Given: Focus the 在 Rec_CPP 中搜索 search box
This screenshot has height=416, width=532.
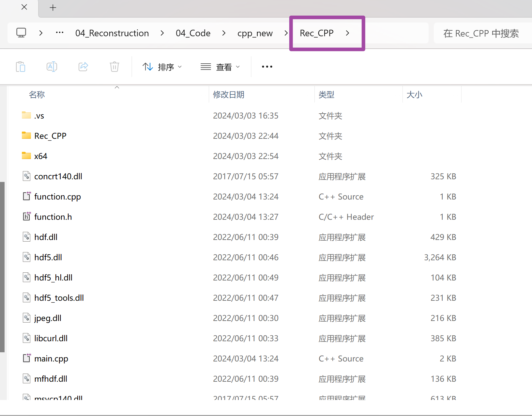Looking at the screenshot, I should [x=483, y=33].
